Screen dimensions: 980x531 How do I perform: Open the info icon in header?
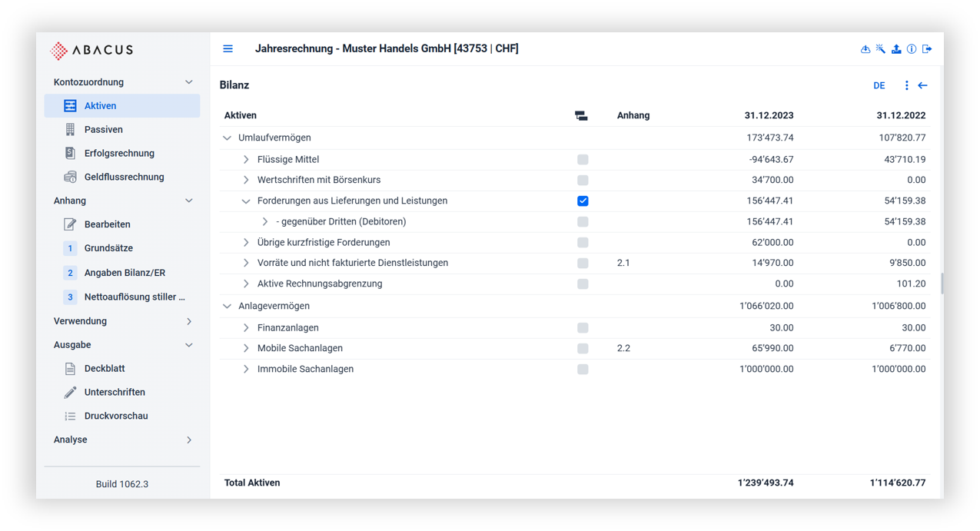point(912,49)
